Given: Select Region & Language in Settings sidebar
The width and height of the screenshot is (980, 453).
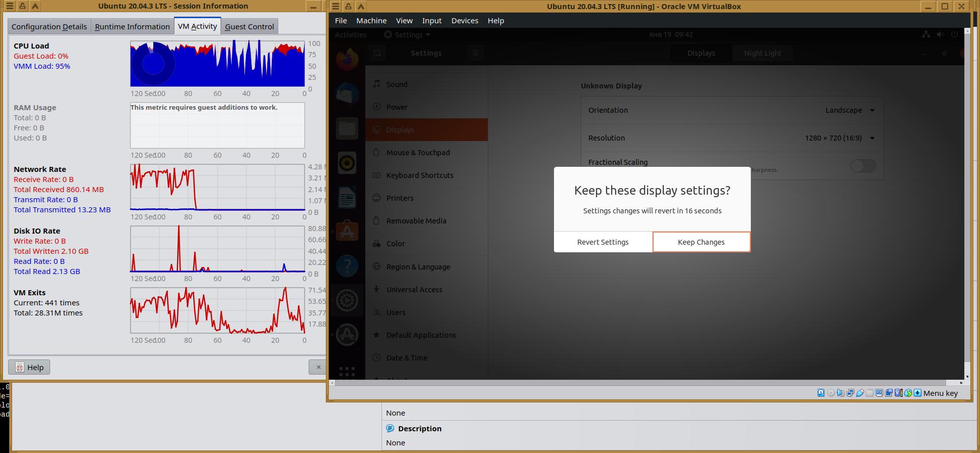Looking at the screenshot, I should pyautogui.click(x=427, y=267).
